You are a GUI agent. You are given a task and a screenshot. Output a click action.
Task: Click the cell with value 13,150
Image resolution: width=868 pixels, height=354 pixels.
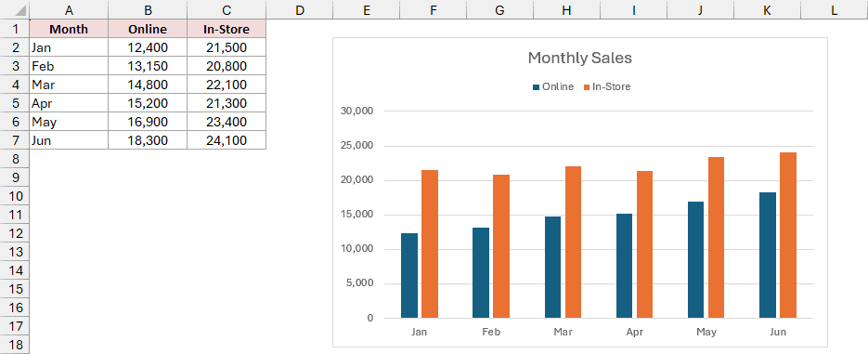click(148, 66)
